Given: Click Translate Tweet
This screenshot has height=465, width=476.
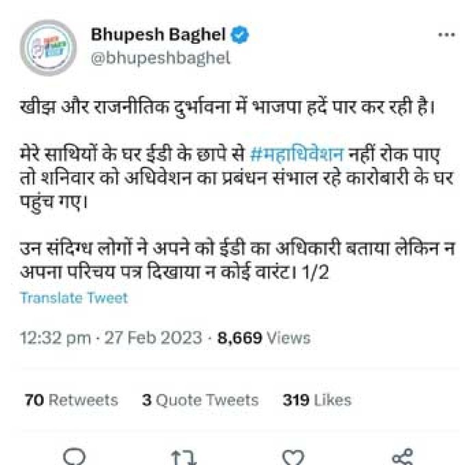Looking at the screenshot, I should click(74, 298).
